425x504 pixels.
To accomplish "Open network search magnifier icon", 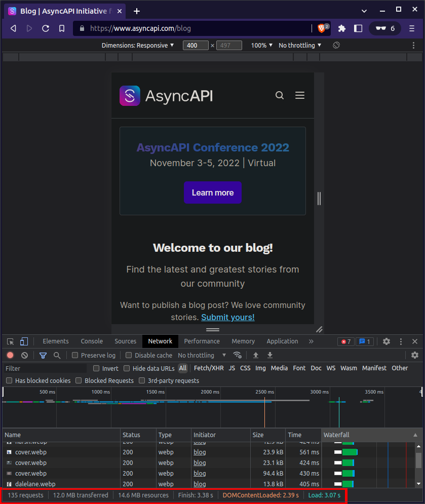I will click(x=57, y=355).
